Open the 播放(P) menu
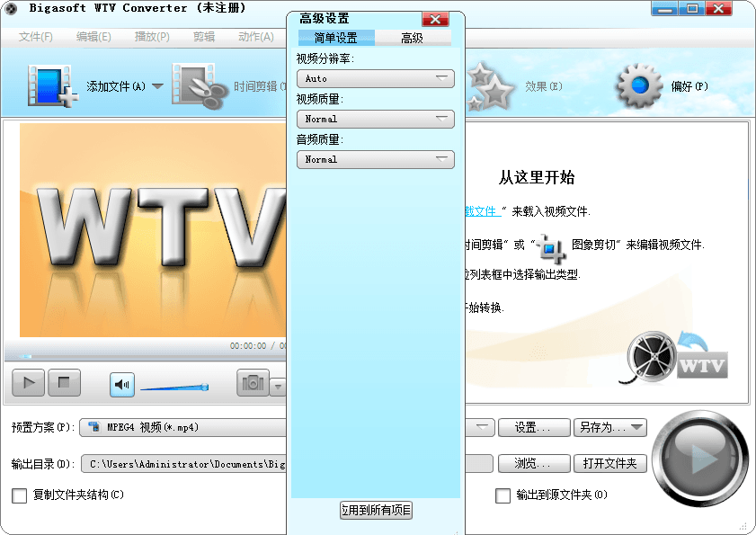Image resolution: width=756 pixels, height=535 pixels. (152, 37)
